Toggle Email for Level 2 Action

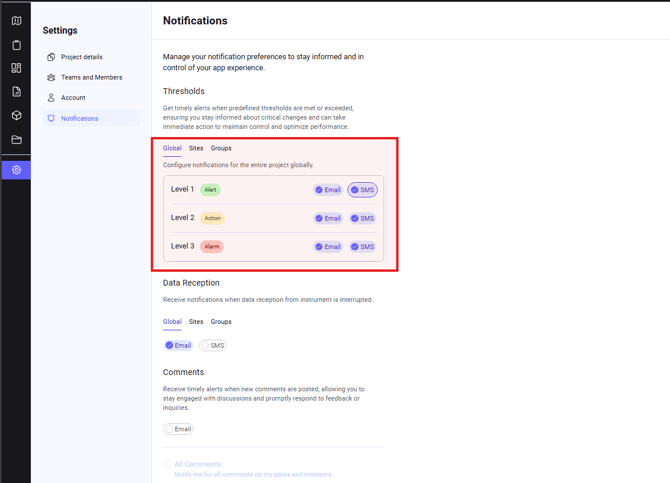click(x=328, y=218)
